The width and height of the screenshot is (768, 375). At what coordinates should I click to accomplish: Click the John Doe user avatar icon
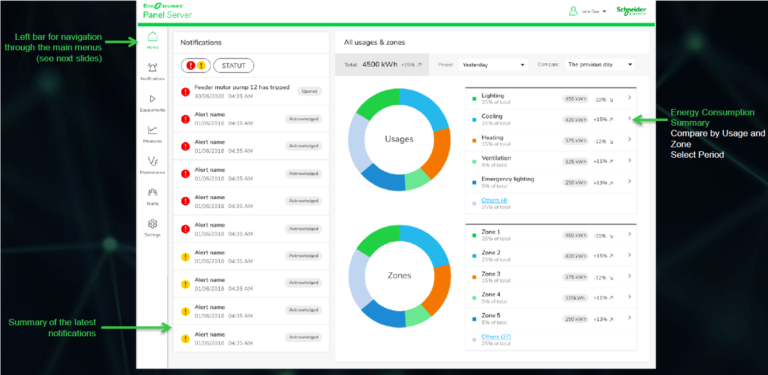573,11
